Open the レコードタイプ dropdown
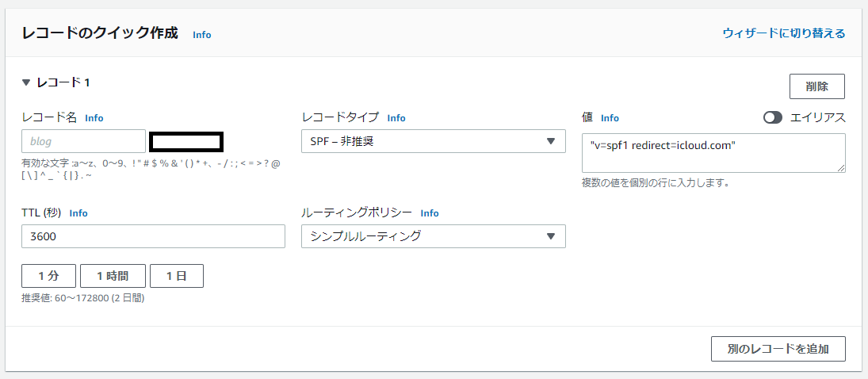The width and height of the screenshot is (868, 379). tap(434, 141)
